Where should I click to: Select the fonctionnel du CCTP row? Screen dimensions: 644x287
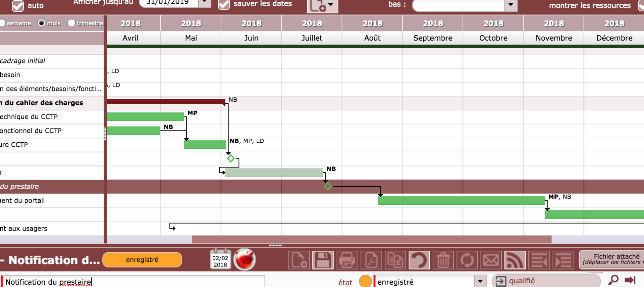pyautogui.click(x=52, y=131)
